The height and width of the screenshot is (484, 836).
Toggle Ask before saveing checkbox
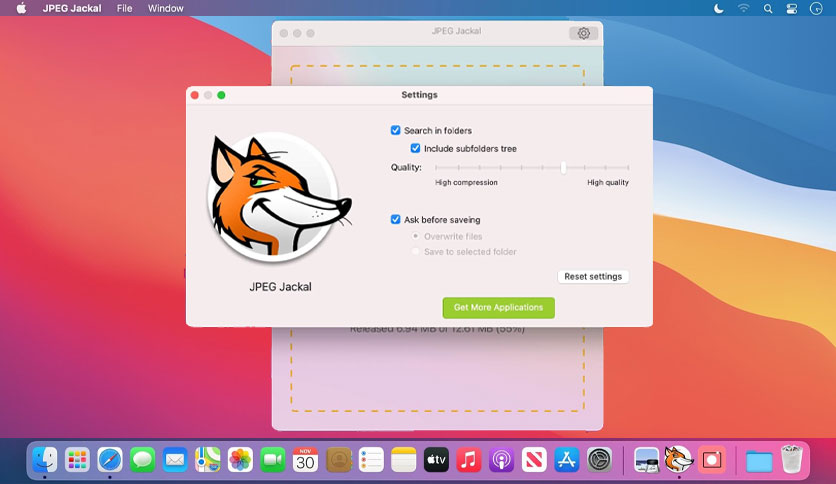[x=396, y=219]
